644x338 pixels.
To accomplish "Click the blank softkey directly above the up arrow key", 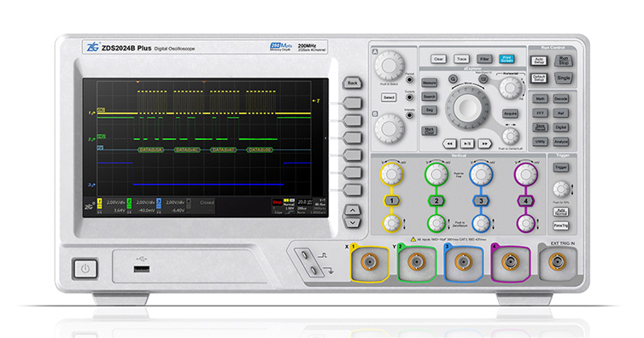I will (x=353, y=190).
